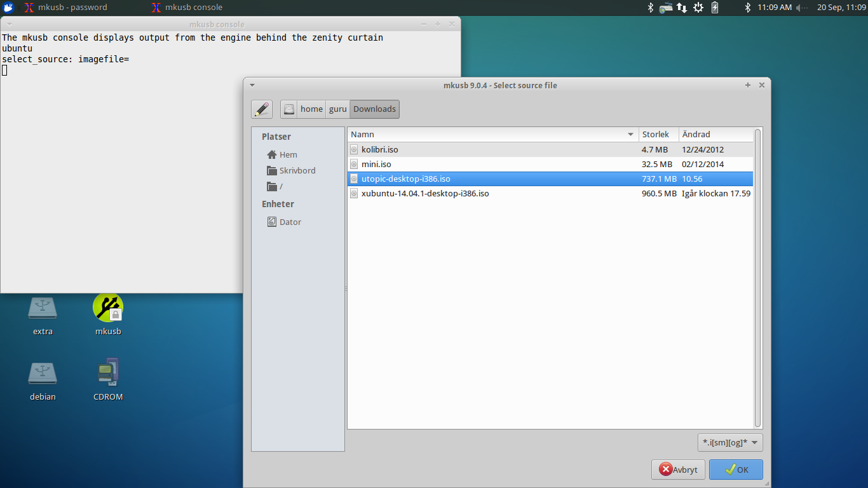Go to the guru folder in path bar
Screen dimensions: 868x488
(x=338, y=109)
